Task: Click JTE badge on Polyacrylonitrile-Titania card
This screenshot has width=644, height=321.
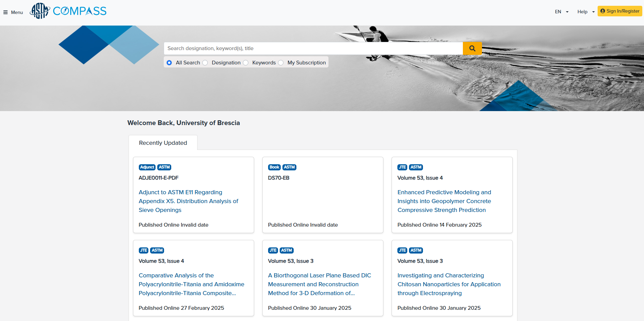Action: click(x=144, y=250)
